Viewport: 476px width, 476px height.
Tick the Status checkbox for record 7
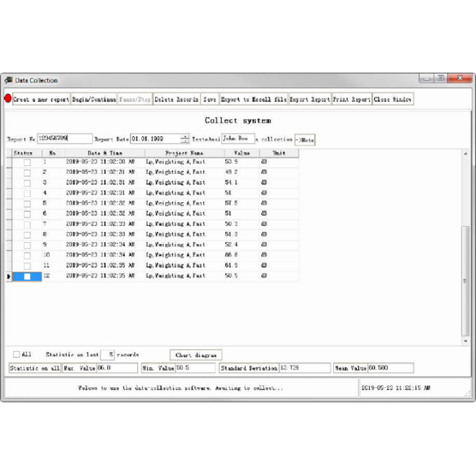point(27,225)
